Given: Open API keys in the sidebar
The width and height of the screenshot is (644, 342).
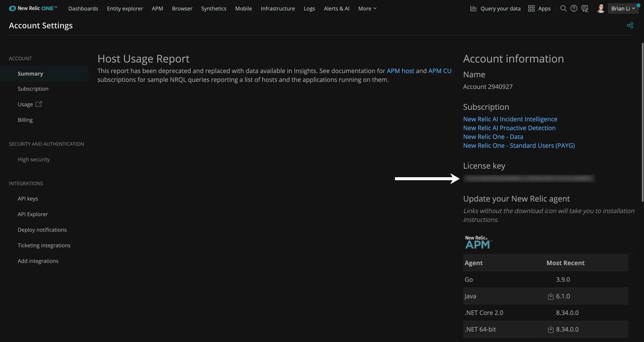Looking at the screenshot, I should (x=28, y=199).
